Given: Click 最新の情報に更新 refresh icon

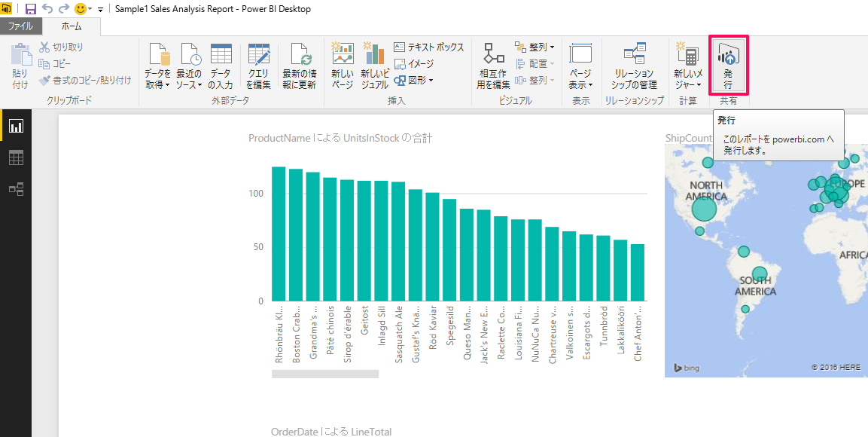Looking at the screenshot, I should pyautogui.click(x=299, y=65).
